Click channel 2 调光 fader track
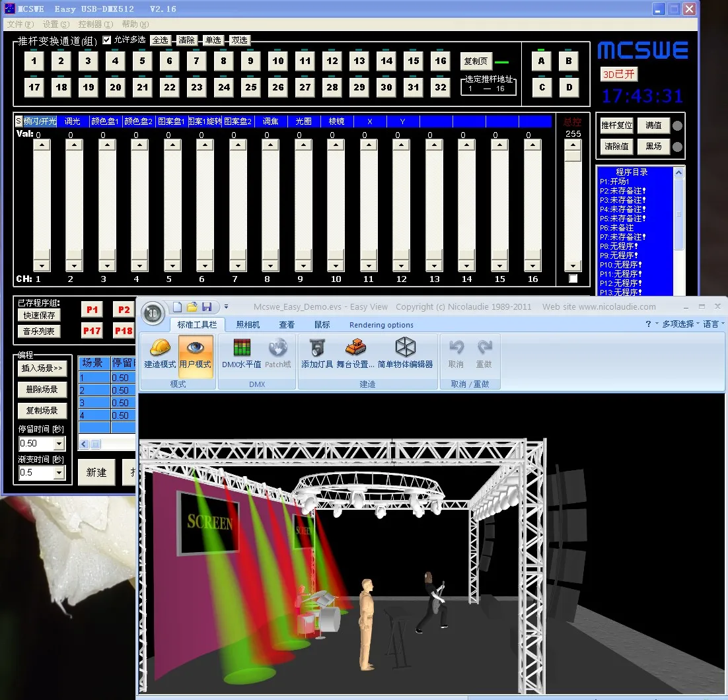728x700 pixels. tap(74, 205)
